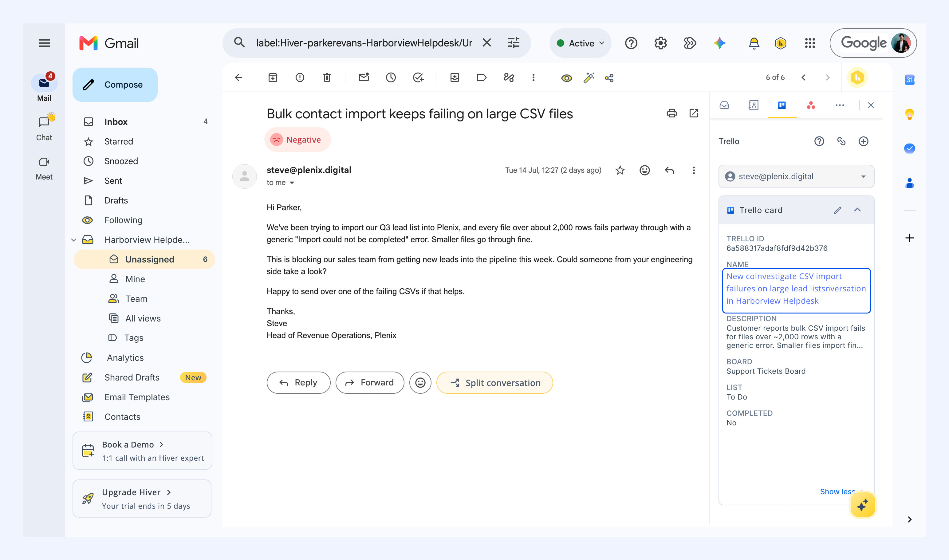Screen dimensions: 949x560
Task: Open the Mine view under Harborview Helpdesk
Action: (x=135, y=279)
